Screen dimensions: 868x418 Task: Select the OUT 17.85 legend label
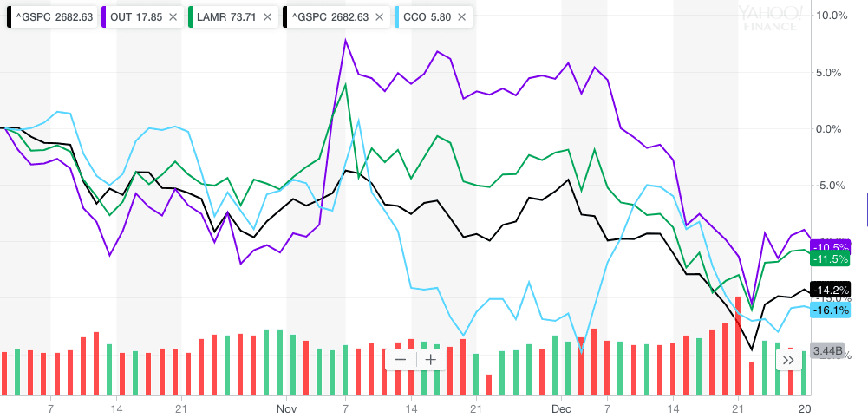coord(138,17)
